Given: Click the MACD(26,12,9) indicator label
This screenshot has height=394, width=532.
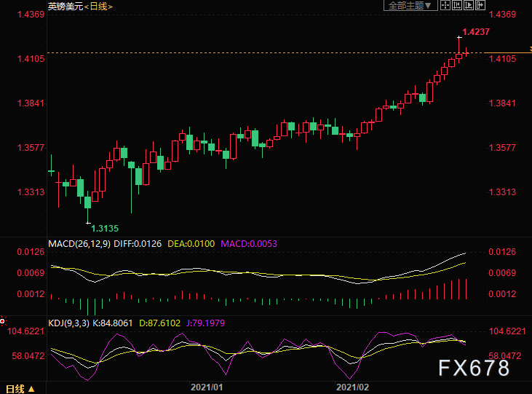Looking at the screenshot, I should pyautogui.click(x=79, y=244).
